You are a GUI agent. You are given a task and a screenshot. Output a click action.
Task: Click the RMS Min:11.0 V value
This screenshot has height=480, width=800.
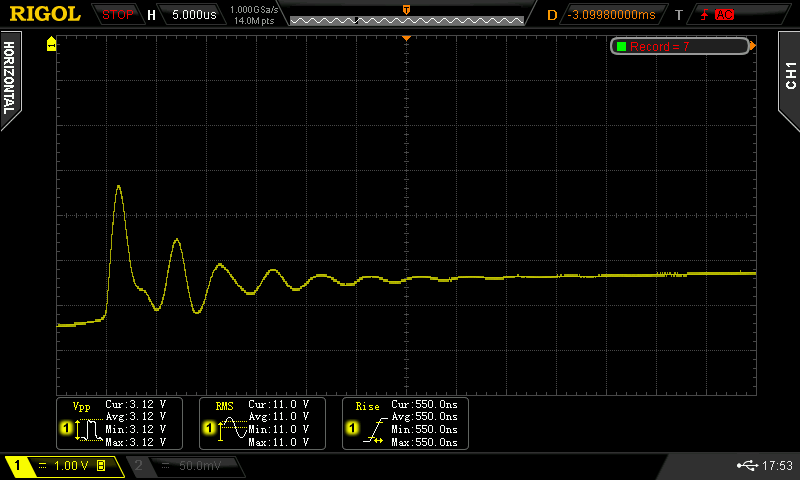click(x=279, y=430)
